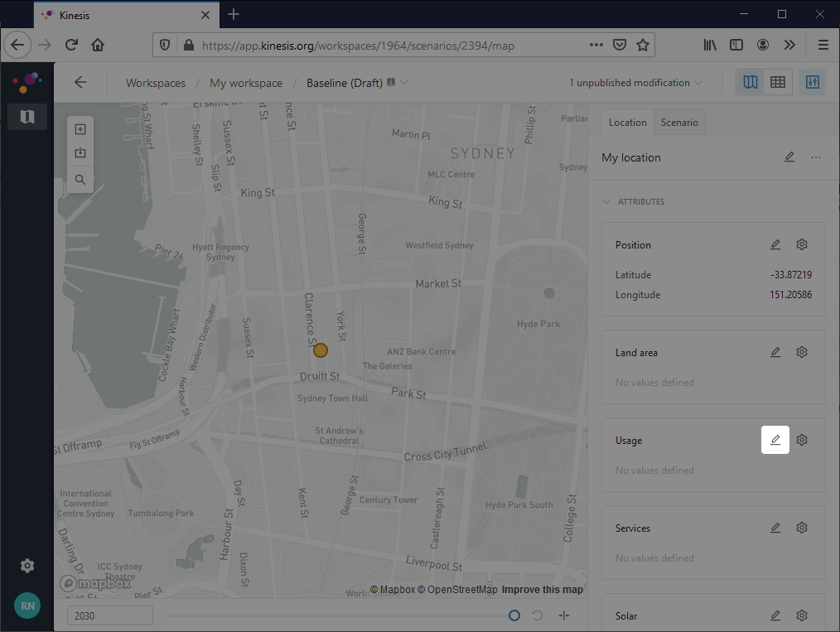
Task: Click the tracking protection shield icon
Action: point(165,45)
